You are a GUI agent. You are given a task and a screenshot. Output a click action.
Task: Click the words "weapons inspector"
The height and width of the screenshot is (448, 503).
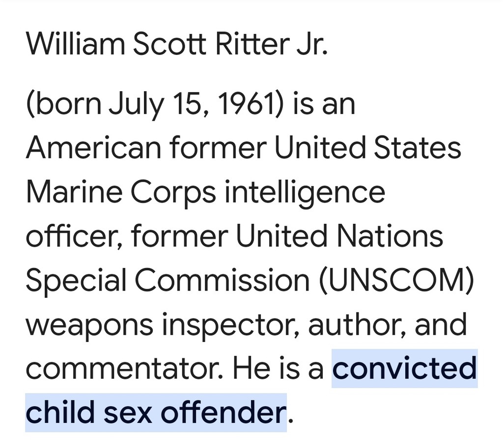coord(161,324)
